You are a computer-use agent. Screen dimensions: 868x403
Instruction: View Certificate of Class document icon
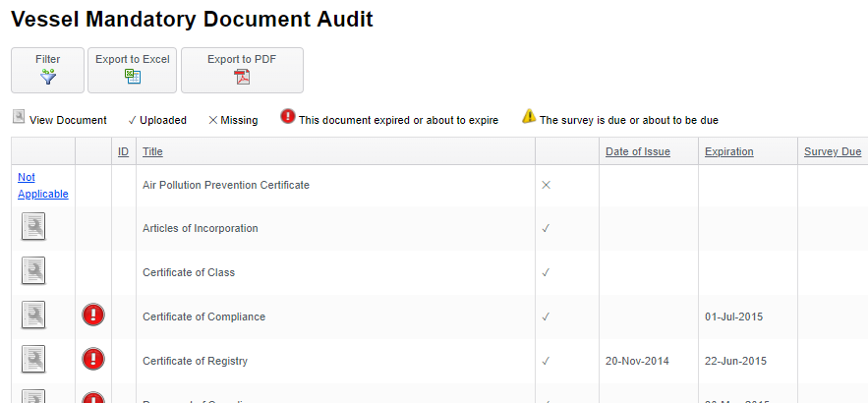[x=33, y=271]
